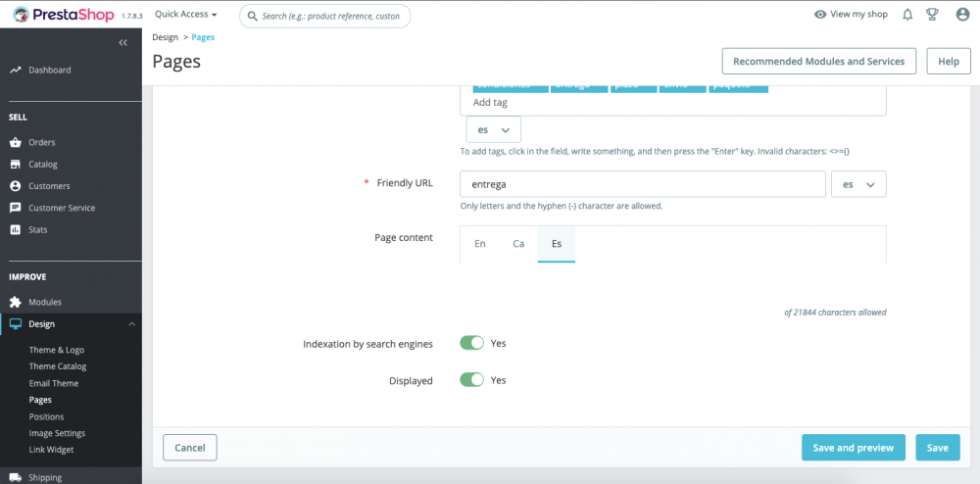This screenshot has height=484, width=980.
Task: Click the trophy icon in header
Action: click(933, 15)
